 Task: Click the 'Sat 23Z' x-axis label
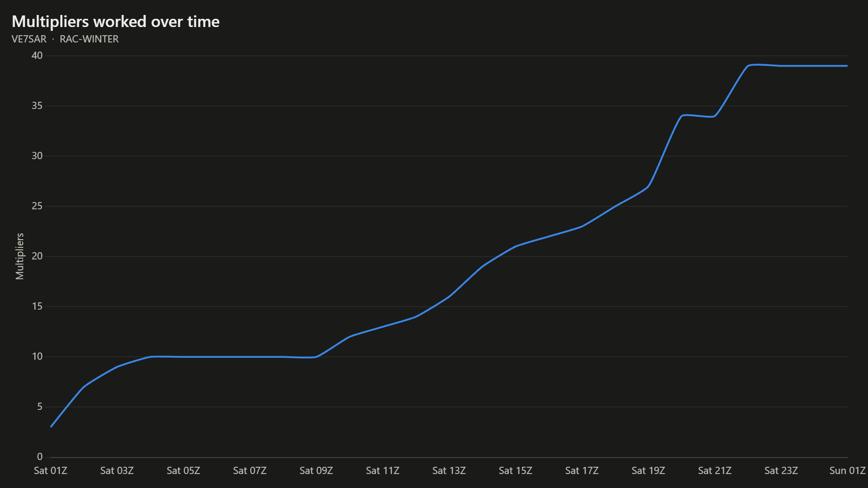(781, 471)
